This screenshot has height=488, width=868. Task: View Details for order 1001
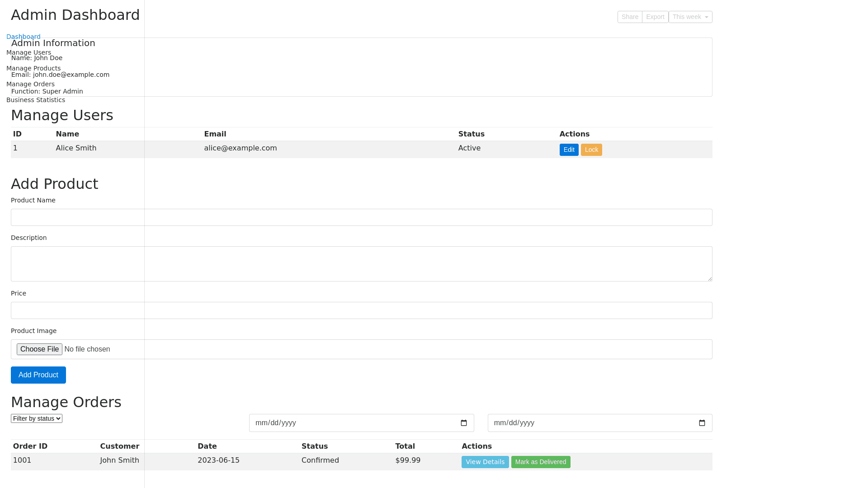click(x=485, y=462)
